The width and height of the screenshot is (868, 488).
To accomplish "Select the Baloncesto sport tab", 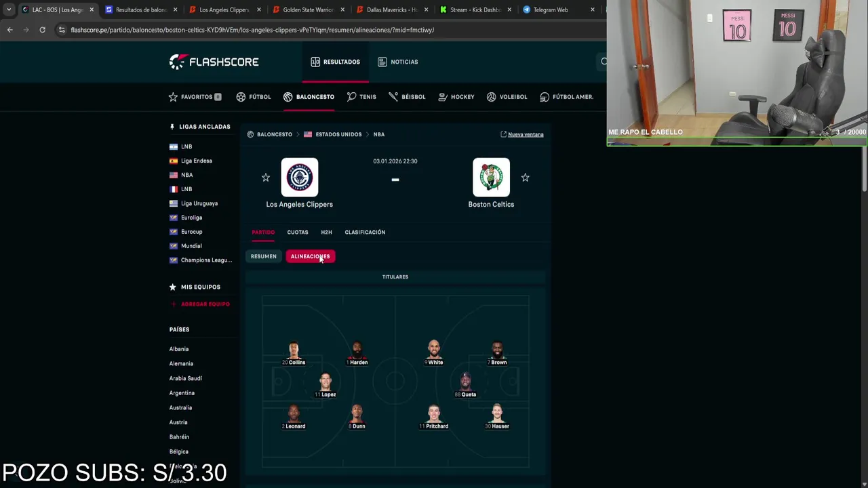I will pyautogui.click(x=309, y=97).
